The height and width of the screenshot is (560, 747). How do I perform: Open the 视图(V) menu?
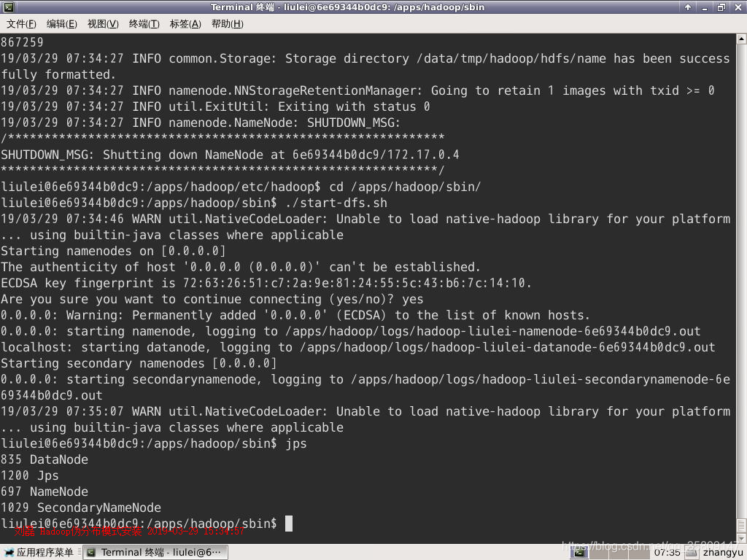pos(103,24)
